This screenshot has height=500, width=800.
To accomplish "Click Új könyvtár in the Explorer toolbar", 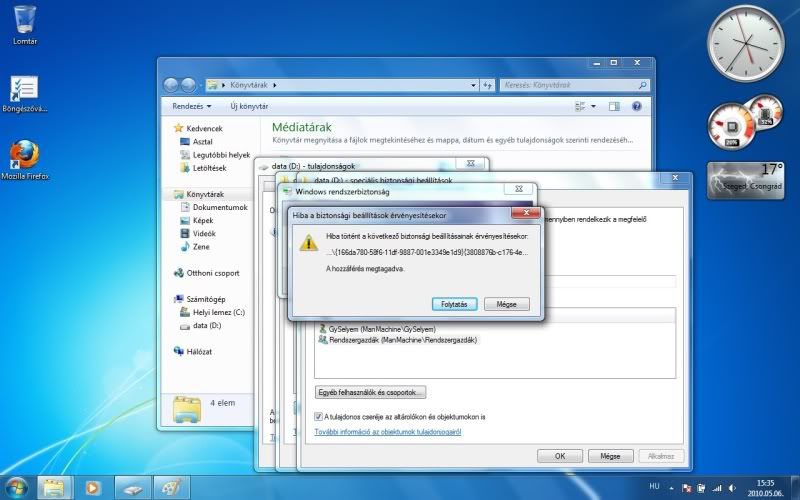I will tap(249, 106).
